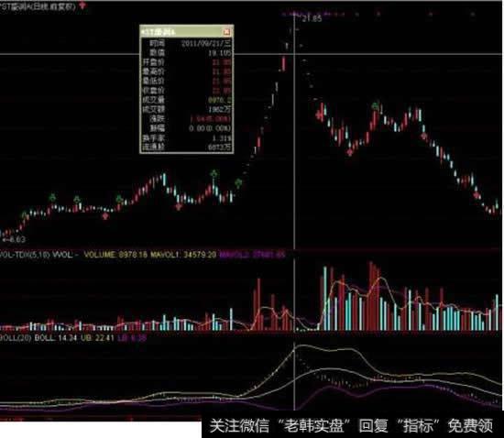Click the MAVOL1 34579.20 value
504x438 pixels.
[x=183, y=255]
